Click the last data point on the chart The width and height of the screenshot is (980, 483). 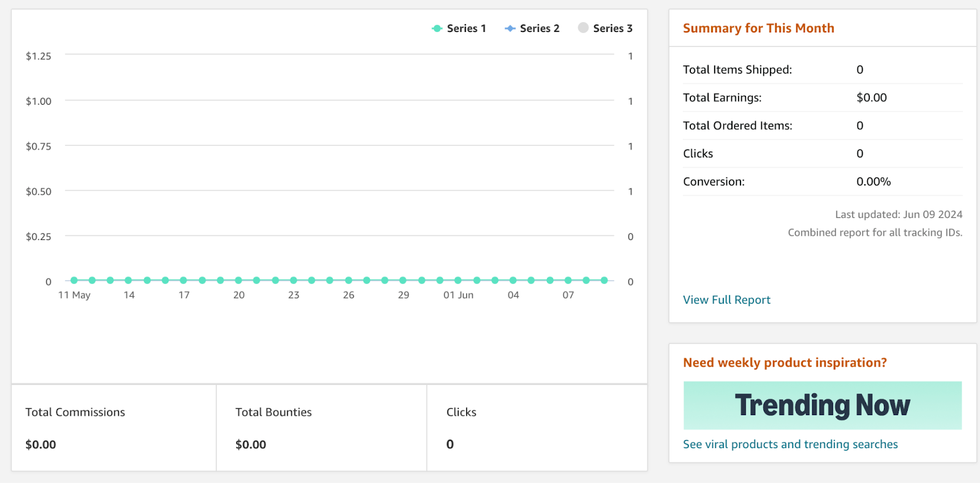click(x=604, y=280)
